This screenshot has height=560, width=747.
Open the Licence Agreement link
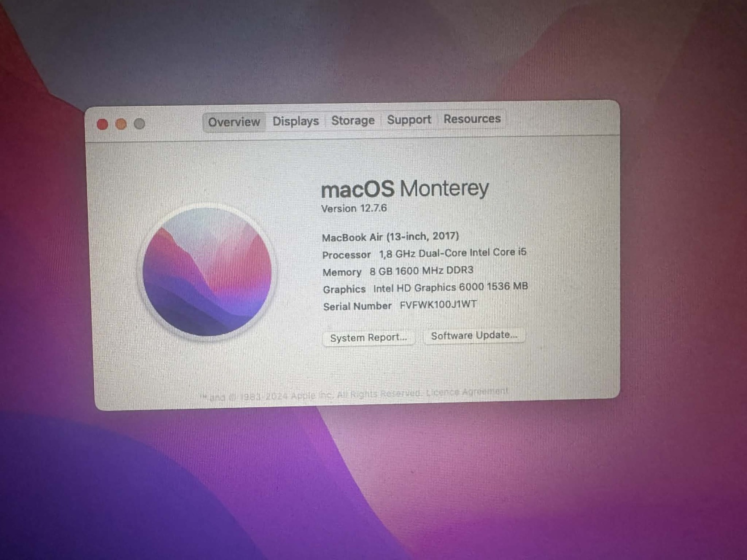point(467,392)
